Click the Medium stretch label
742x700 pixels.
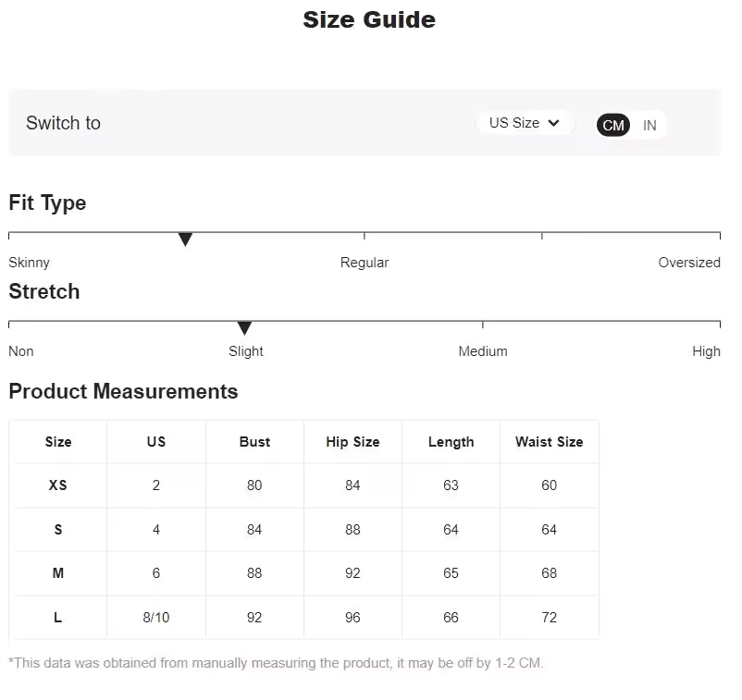click(483, 351)
